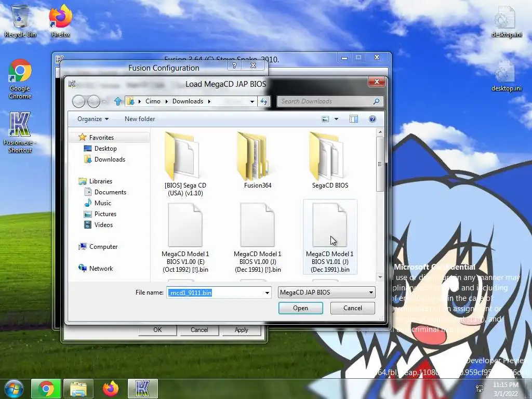Change the file view layout icon

(x=325, y=119)
